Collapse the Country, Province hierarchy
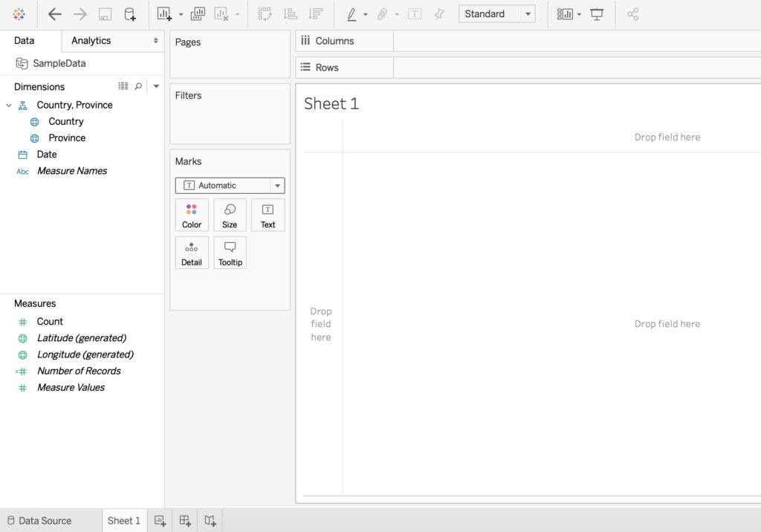The height and width of the screenshot is (532, 761). click(9, 106)
